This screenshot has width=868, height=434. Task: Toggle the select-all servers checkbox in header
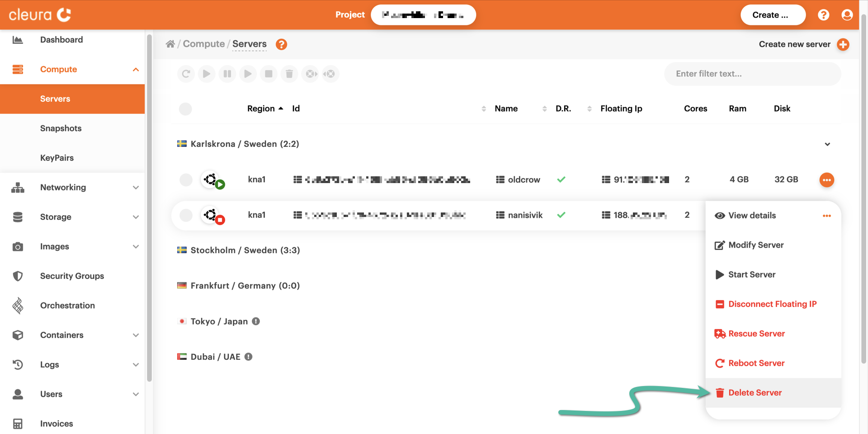[x=185, y=109]
